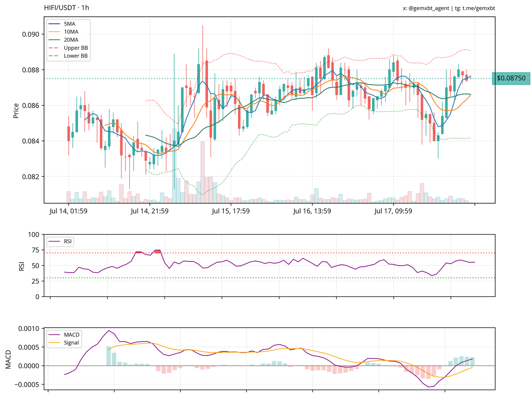Image resolution: width=532 pixels, height=397 pixels.
Task: Click the HIFI/USDT · 1h chart title
Action: pos(66,8)
